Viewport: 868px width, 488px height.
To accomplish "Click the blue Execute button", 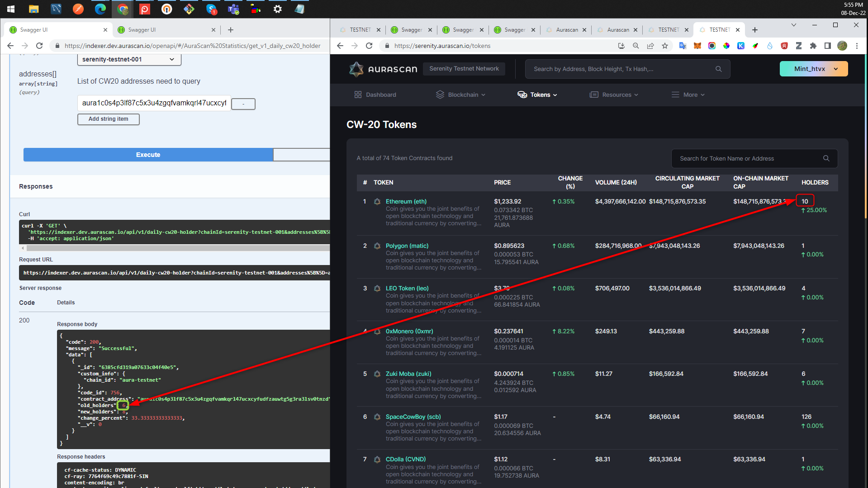I will tap(148, 155).
